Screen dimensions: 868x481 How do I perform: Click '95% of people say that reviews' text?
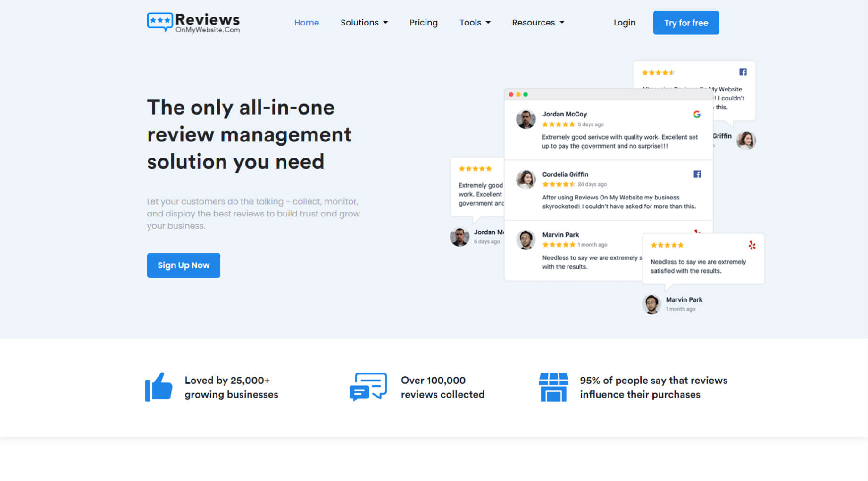click(653, 381)
